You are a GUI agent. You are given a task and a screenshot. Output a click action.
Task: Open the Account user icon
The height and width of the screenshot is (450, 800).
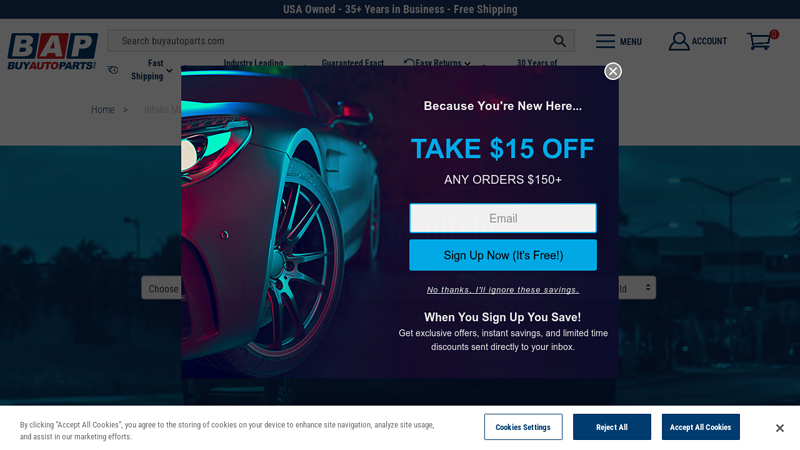tap(679, 41)
